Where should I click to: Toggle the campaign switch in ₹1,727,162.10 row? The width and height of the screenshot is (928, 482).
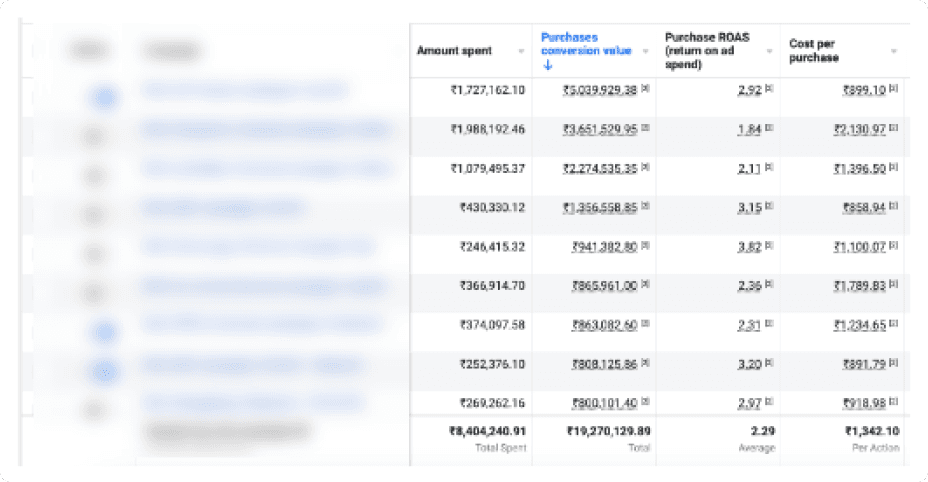[105, 98]
